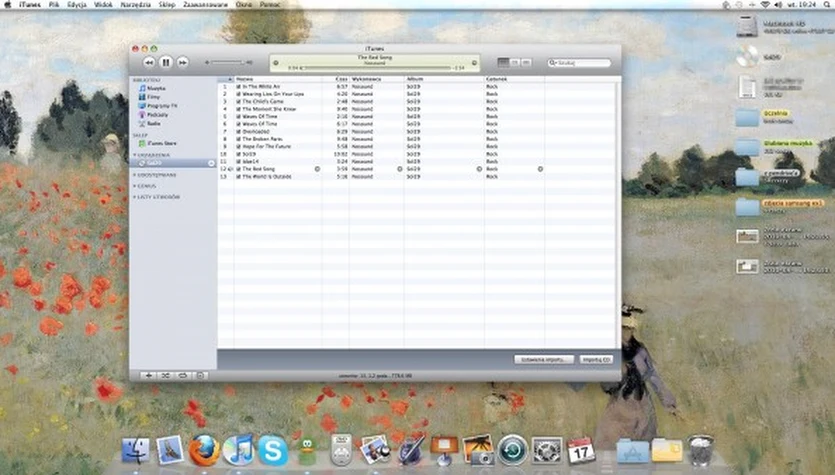Expand the GENIUS section in sidebar

(x=135, y=186)
